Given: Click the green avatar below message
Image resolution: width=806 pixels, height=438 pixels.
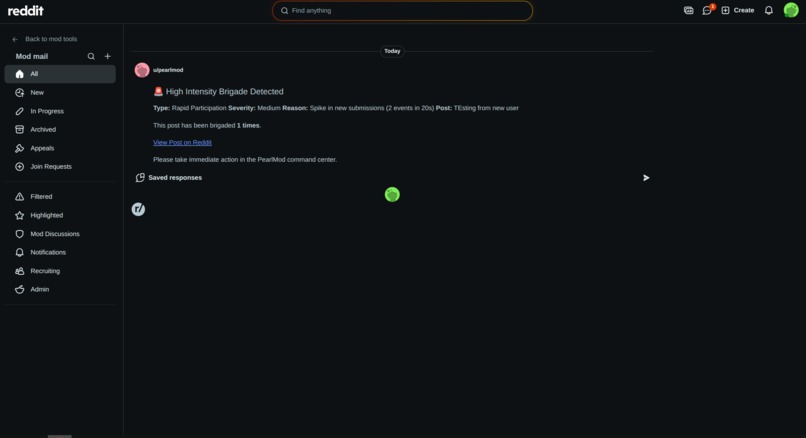Looking at the screenshot, I should [392, 194].
